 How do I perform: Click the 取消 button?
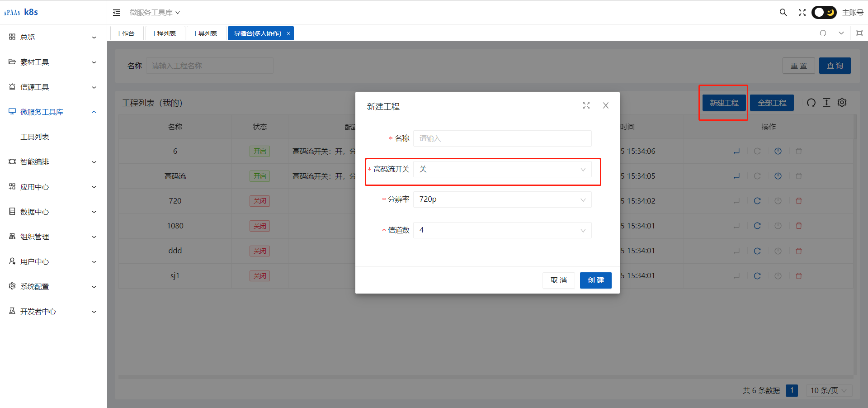tap(558, 280)
